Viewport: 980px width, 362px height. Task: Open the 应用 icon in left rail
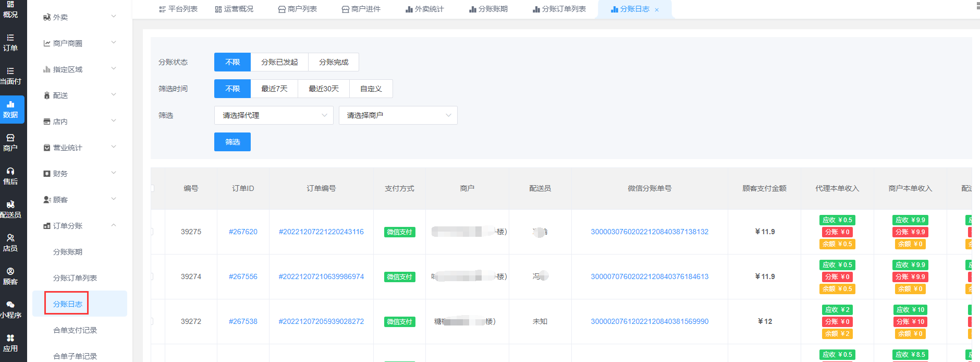click(x=10, y=338)
